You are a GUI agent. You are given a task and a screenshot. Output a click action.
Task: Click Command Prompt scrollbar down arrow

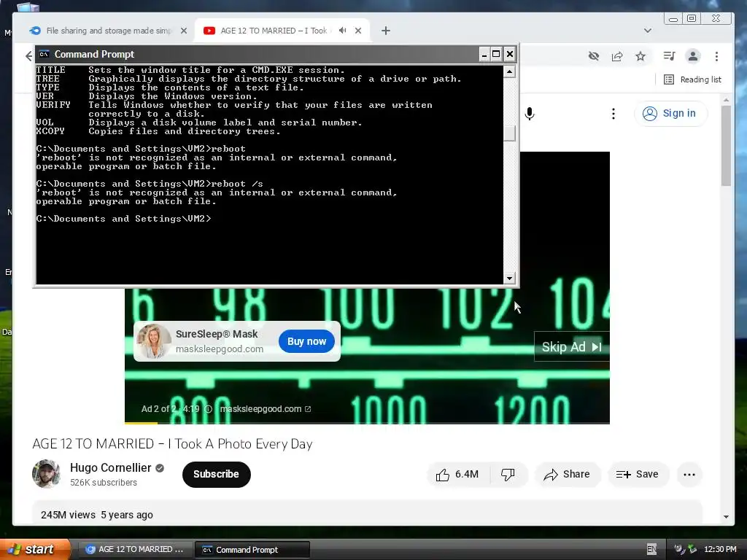[510, 278]
